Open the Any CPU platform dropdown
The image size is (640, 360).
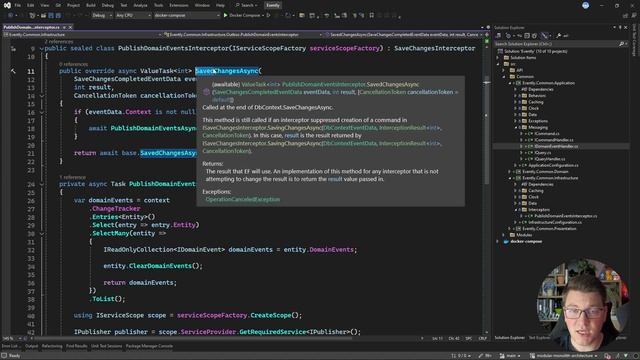133,16
